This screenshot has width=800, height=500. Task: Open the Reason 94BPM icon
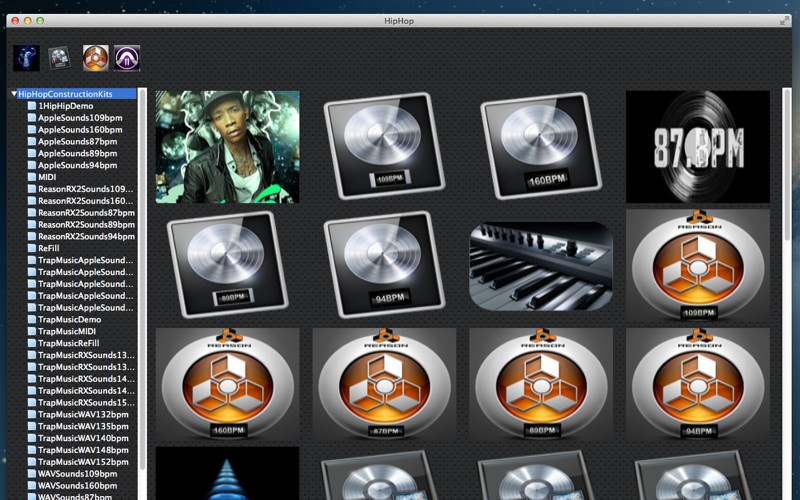coord(697,384)
